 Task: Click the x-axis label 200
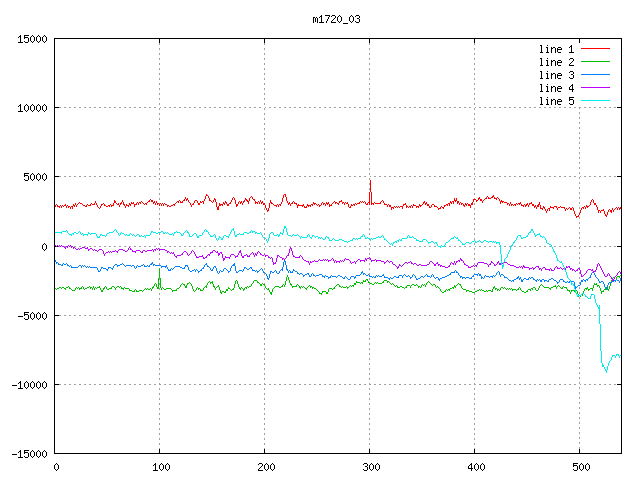tap(265, 467)
